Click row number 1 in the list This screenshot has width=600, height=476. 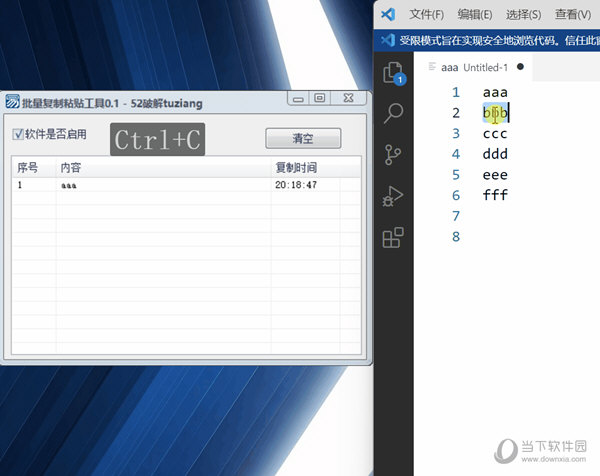[20, 185]
